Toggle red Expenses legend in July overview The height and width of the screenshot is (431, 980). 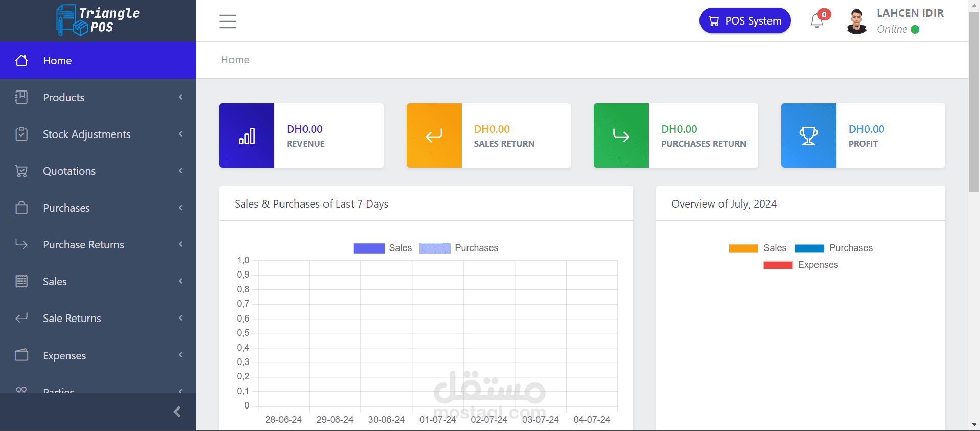point(801,265)
